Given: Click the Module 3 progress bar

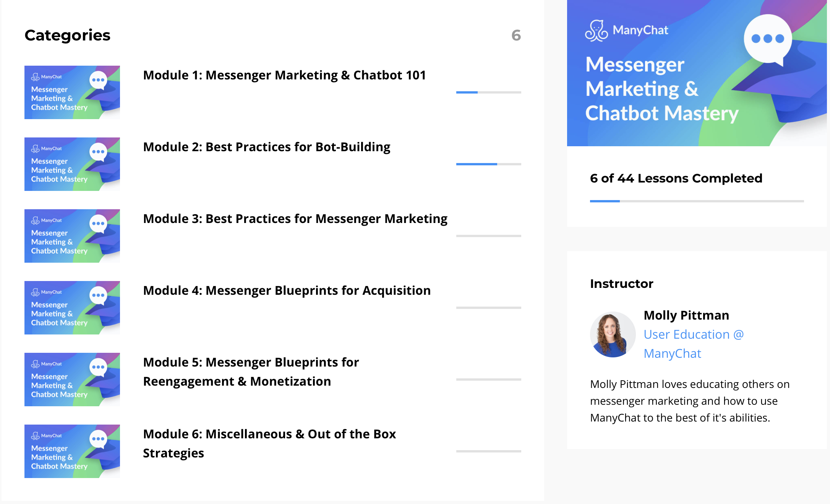Looking at the screenshot, I should [489, 236].
